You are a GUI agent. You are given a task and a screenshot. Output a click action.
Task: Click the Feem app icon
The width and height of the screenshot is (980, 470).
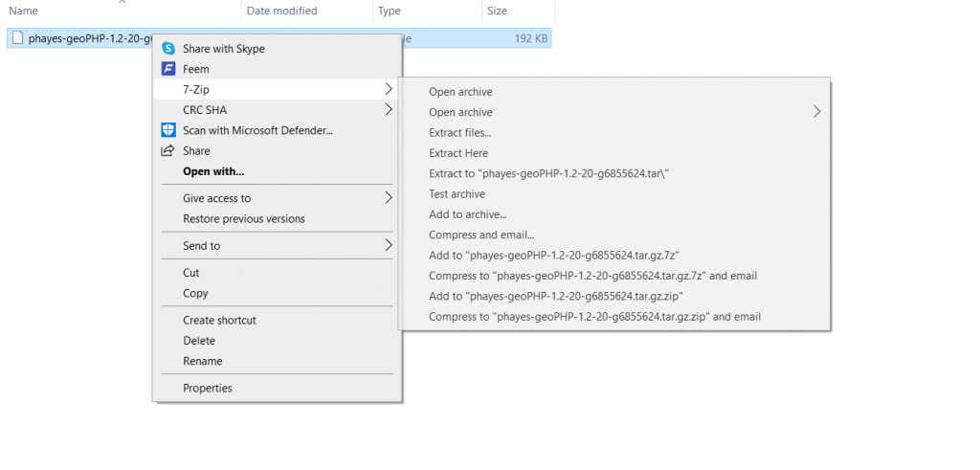click(x=168, y=69)
